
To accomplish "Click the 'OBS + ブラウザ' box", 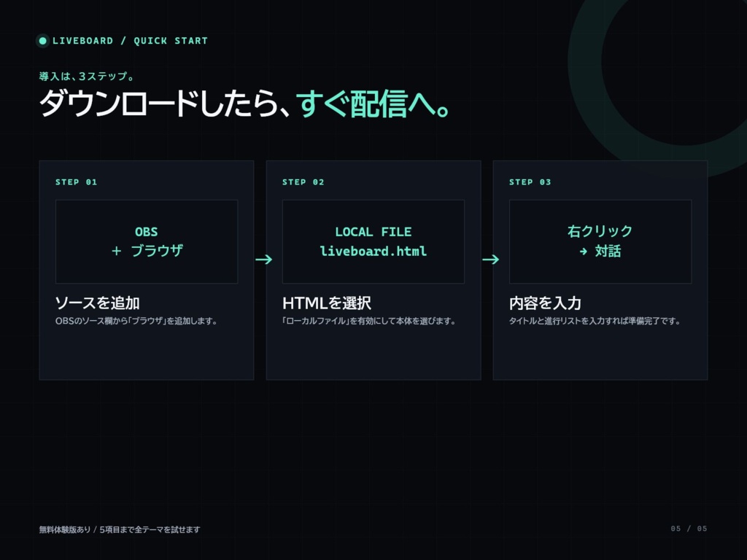I will coord(147,241).
